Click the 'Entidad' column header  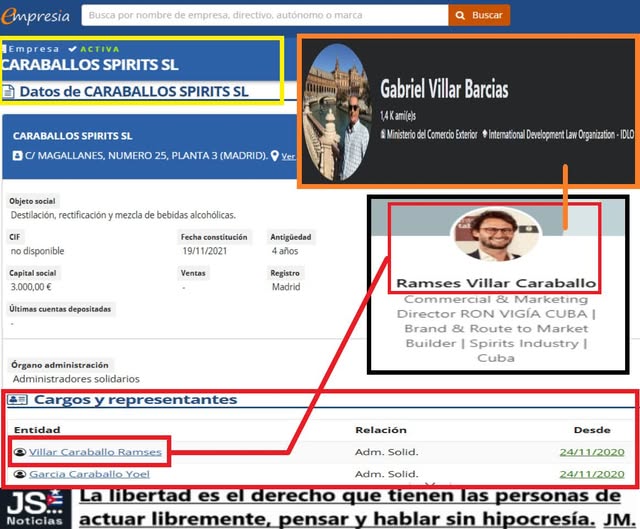pos(37,430)
